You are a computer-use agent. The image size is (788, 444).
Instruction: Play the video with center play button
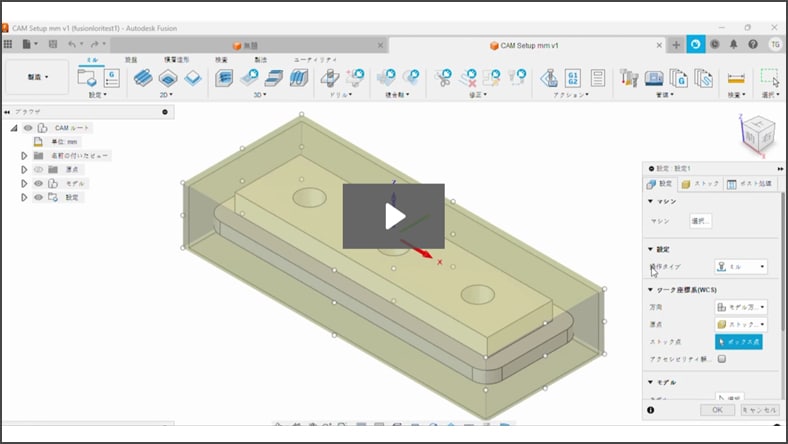393,216
